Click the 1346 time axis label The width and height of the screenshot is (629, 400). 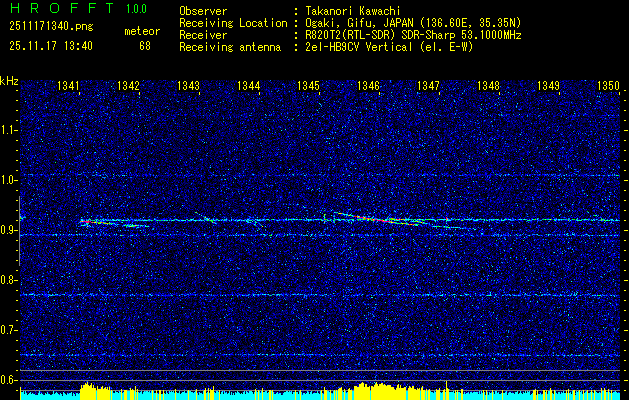(x=368, y=86)
